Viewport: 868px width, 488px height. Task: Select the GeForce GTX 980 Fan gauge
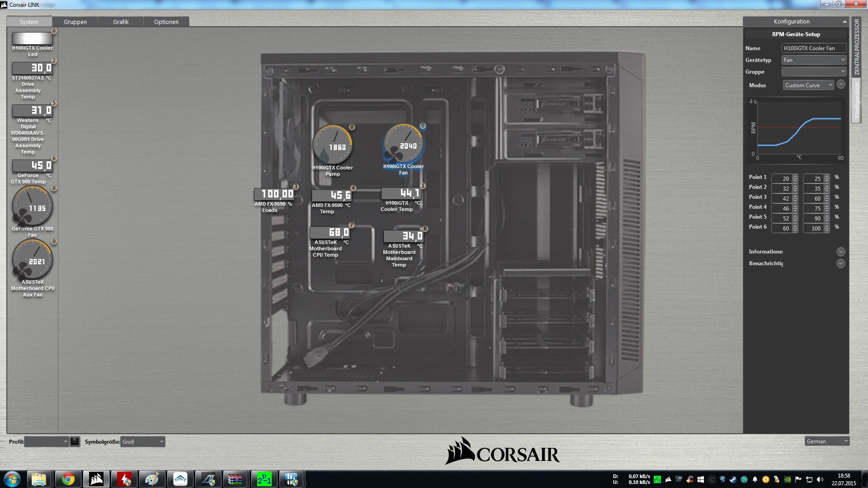pyautogui.click(x=32, y=206)
